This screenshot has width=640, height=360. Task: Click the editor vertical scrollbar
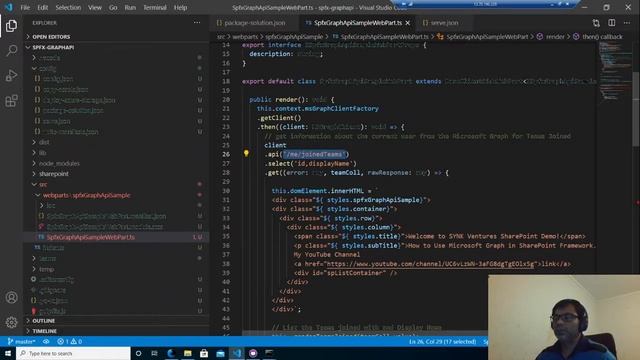pyautogui.click(x=636, y=109)
